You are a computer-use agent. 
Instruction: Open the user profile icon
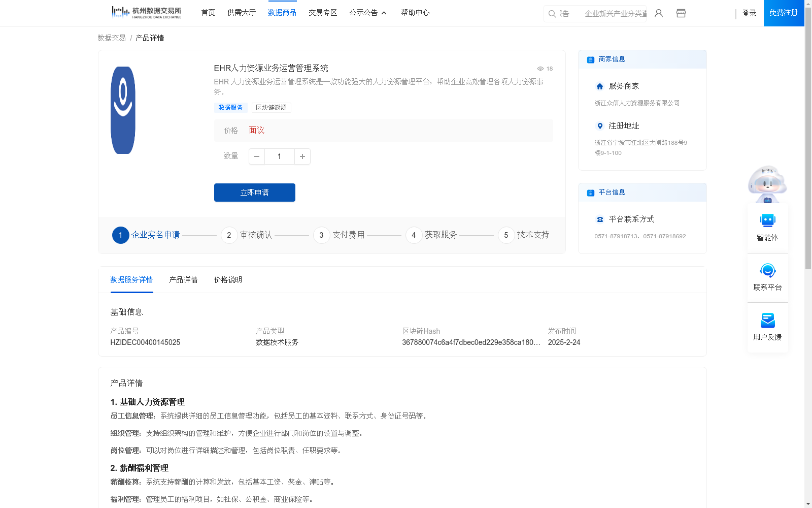point(659,13)
